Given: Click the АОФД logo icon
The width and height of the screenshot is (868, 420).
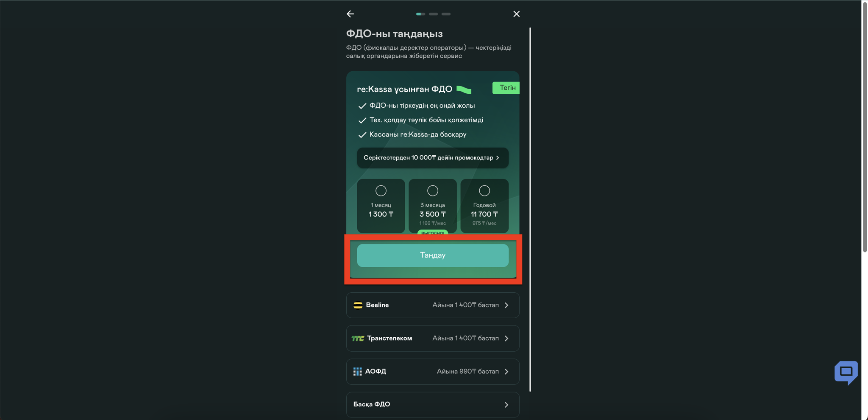Looking at the screenshot, I should (357, 372).
